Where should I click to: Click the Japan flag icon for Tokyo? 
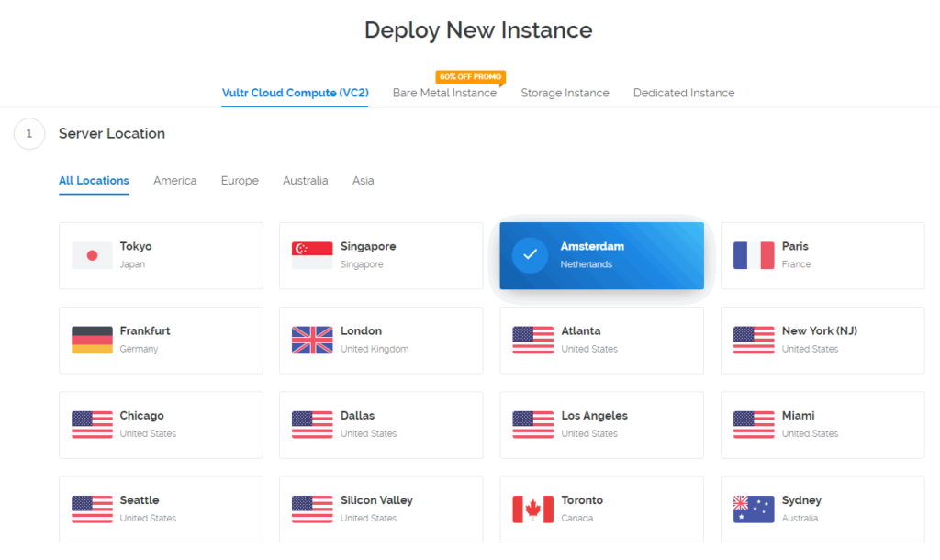point(92,255)
